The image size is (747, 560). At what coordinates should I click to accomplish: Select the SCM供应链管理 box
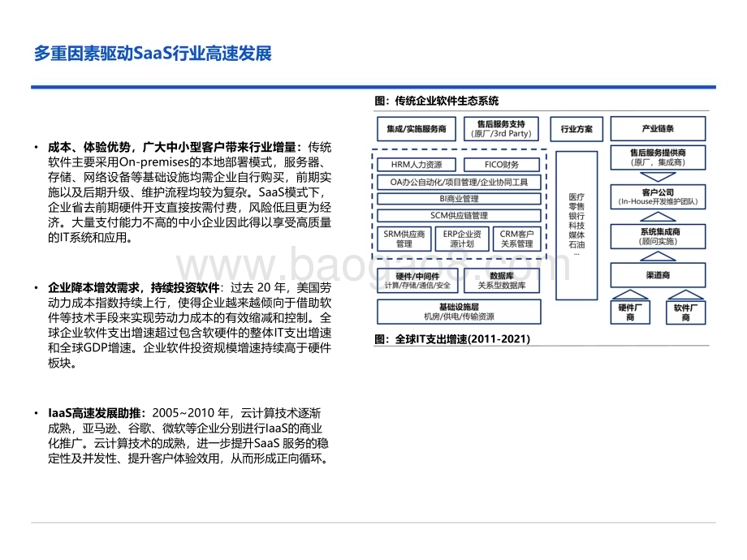pyautogui.click(x=459, y=215)
